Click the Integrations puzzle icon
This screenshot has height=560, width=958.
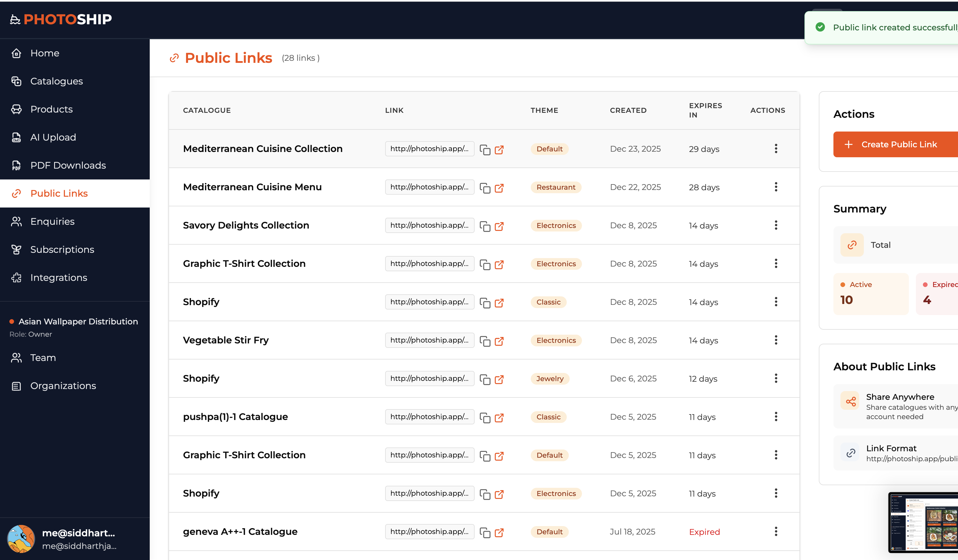coord(16,278)
